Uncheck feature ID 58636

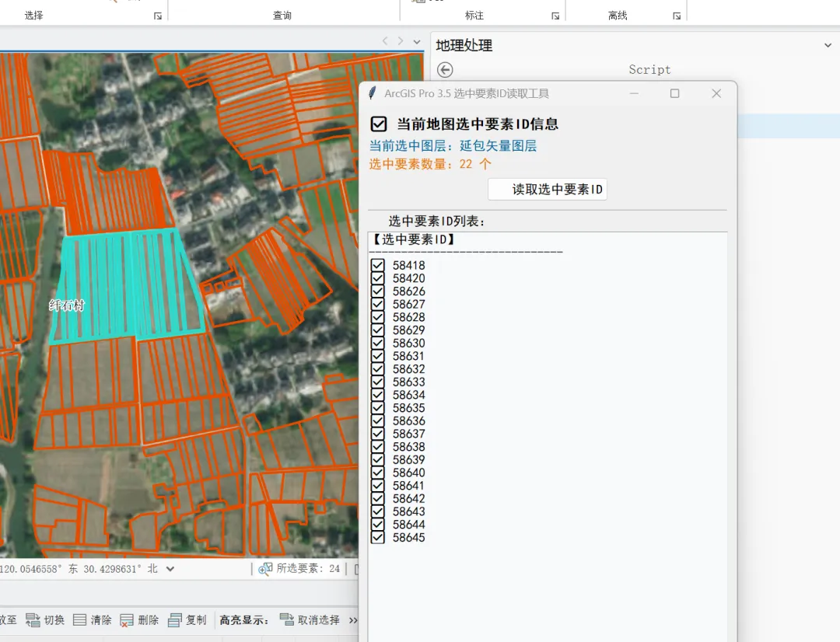pyautogui.click(x=378, y=420)
